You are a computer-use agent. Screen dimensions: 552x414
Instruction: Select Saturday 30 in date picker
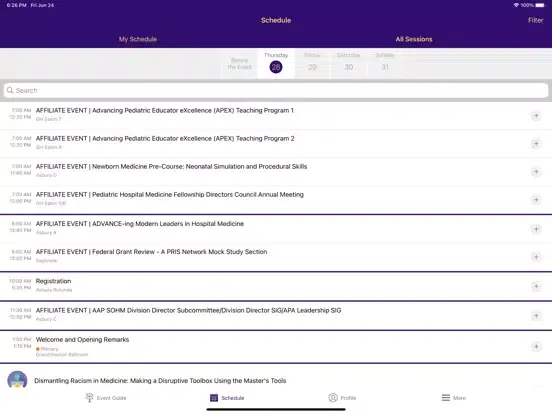[x=349, y=63]
